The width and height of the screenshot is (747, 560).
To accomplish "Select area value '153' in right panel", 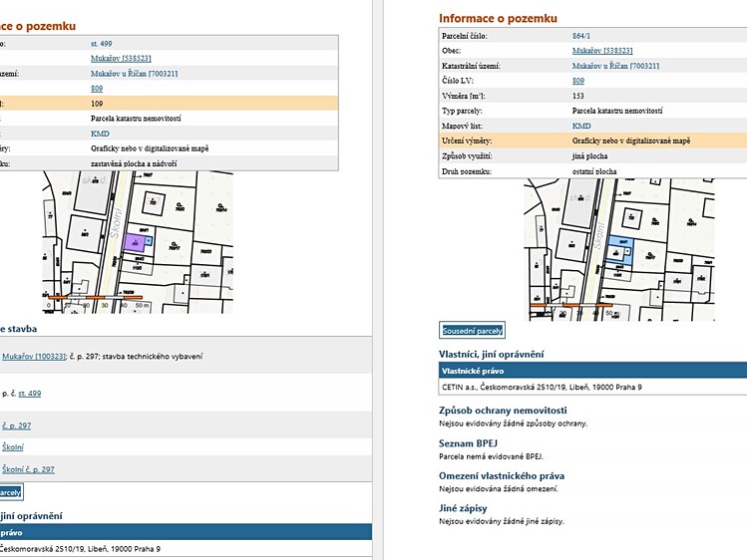I will coord(577,96).
